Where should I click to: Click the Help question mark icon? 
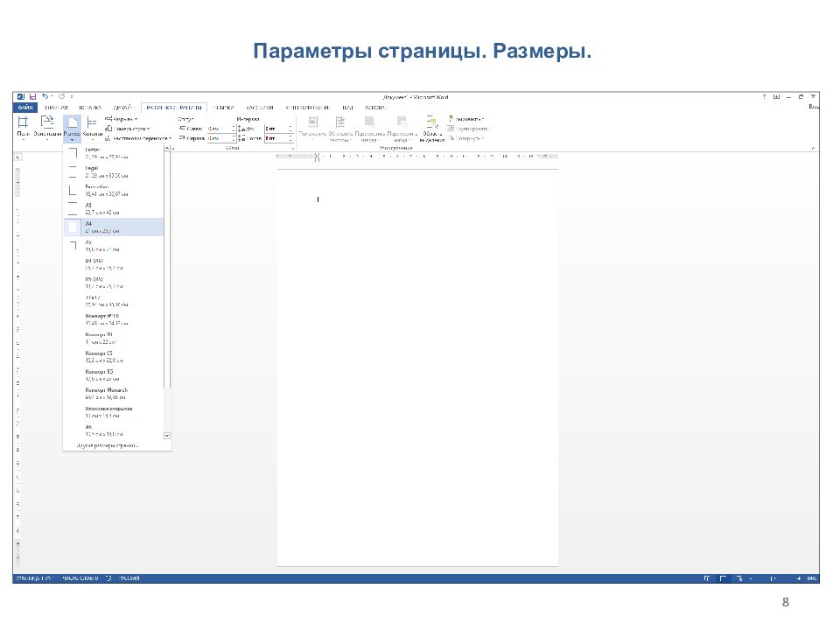(764, 97)
